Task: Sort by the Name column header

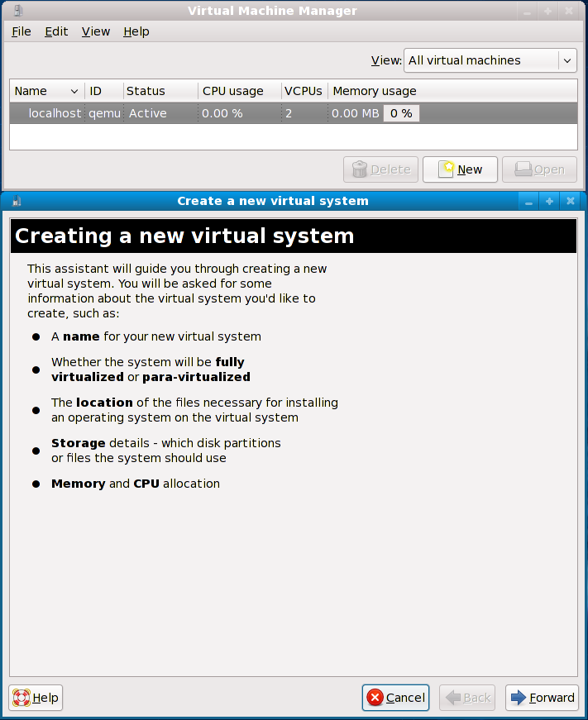Action: [x=47, y=91]
